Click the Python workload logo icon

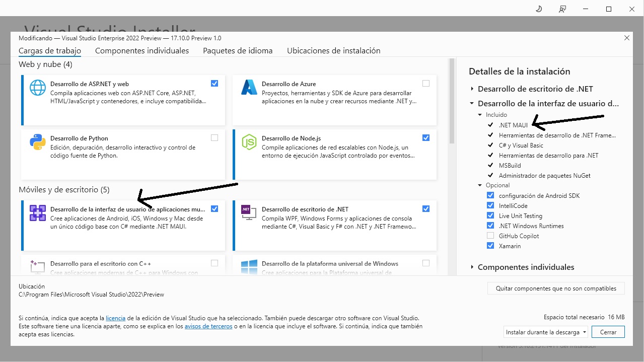pyautogui.click(x=38, y=142)
